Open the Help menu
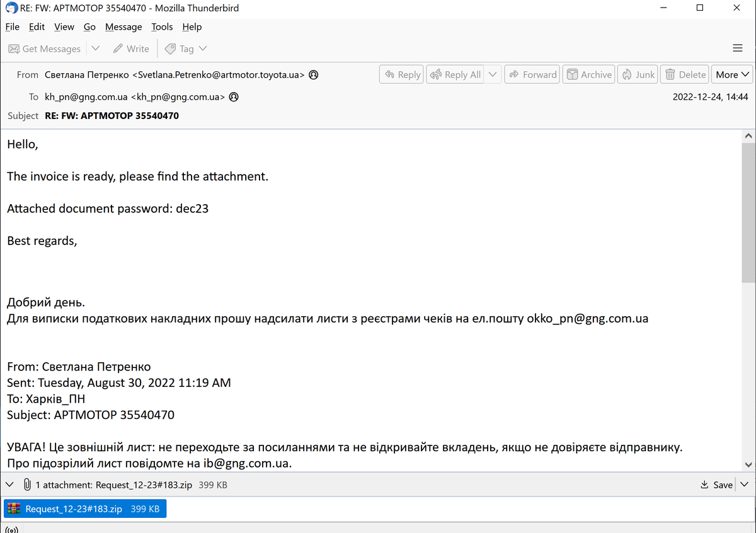Viewport: 756px width, 533px height. [192, 26]
